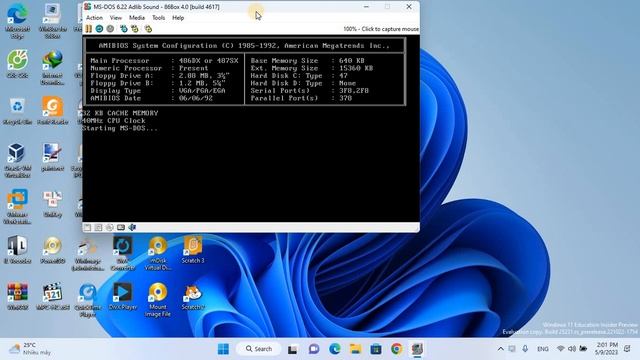This screenshot has width=640, height=360.
Task: Click the volume icon in the system tray
Action: coord(572,349)
